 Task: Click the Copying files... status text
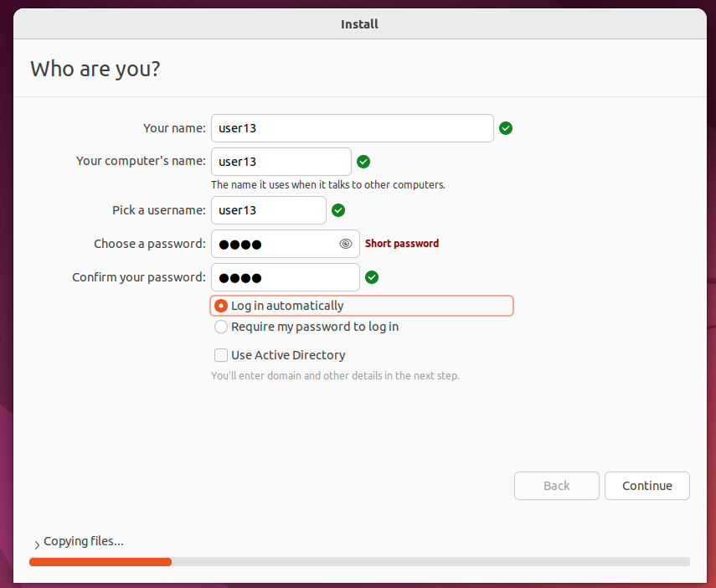[84, 541]
